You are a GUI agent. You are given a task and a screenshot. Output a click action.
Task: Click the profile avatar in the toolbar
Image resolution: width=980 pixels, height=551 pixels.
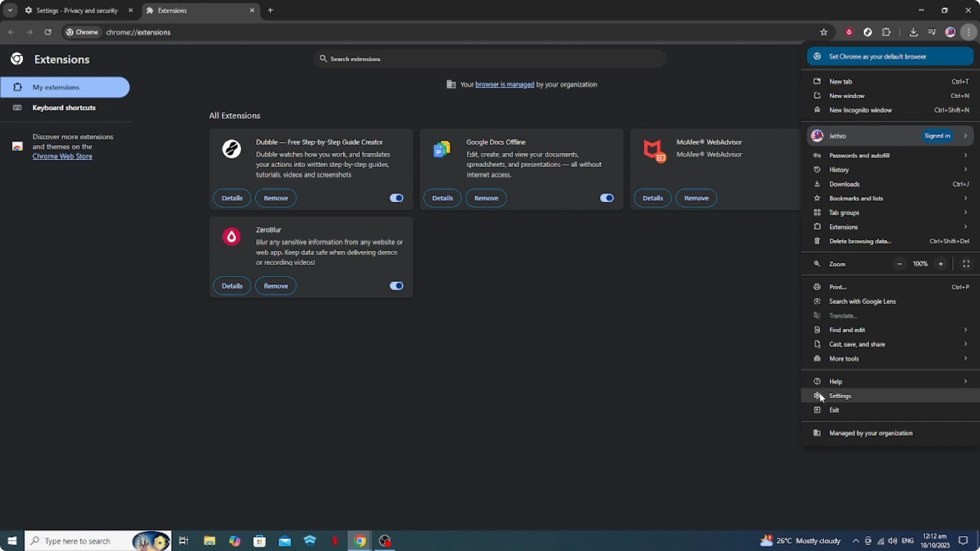coord(950,32)
